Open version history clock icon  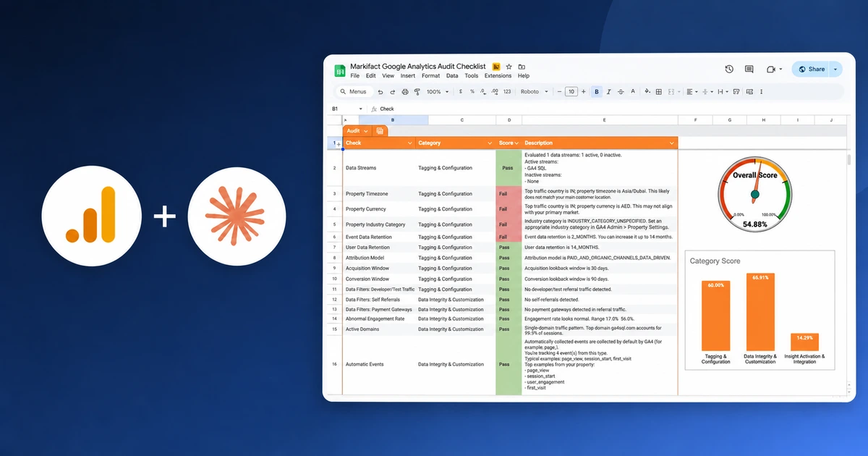tap(729, 69)
